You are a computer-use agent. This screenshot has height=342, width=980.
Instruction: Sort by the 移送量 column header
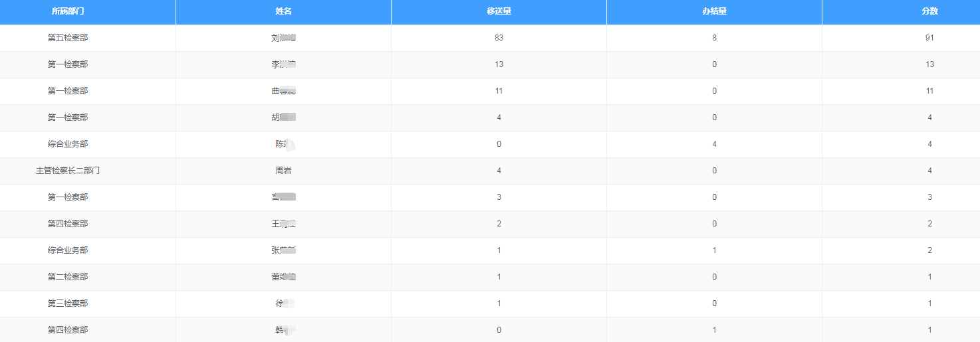499,11
